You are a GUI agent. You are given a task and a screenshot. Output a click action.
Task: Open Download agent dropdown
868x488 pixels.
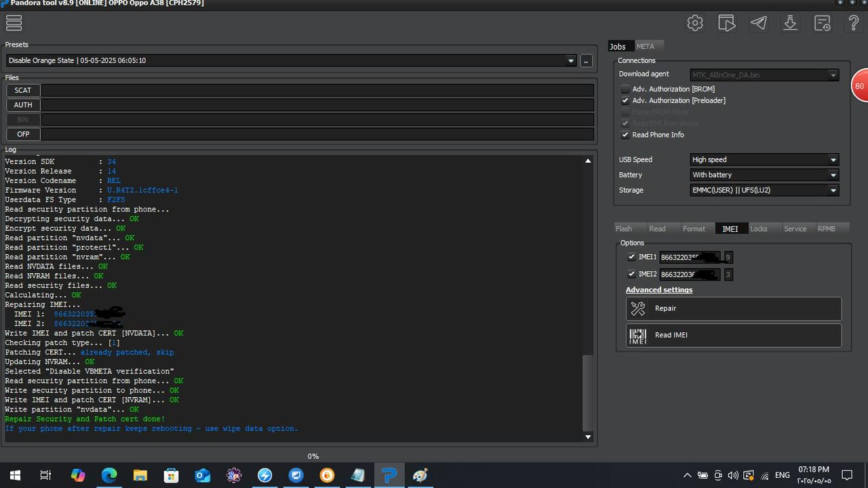coord(764,75)
